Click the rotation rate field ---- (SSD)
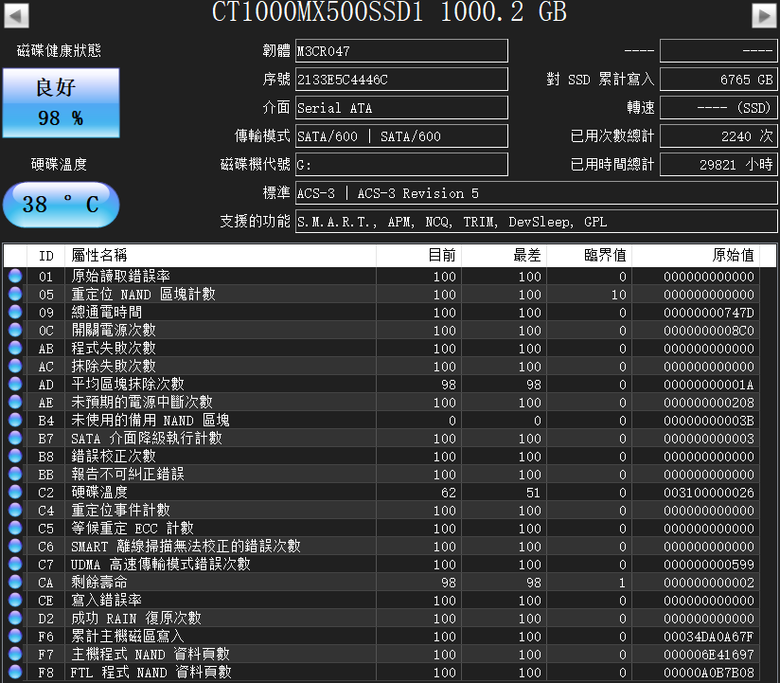The height and width of the screenshot is (683, 780). [718, 107]
